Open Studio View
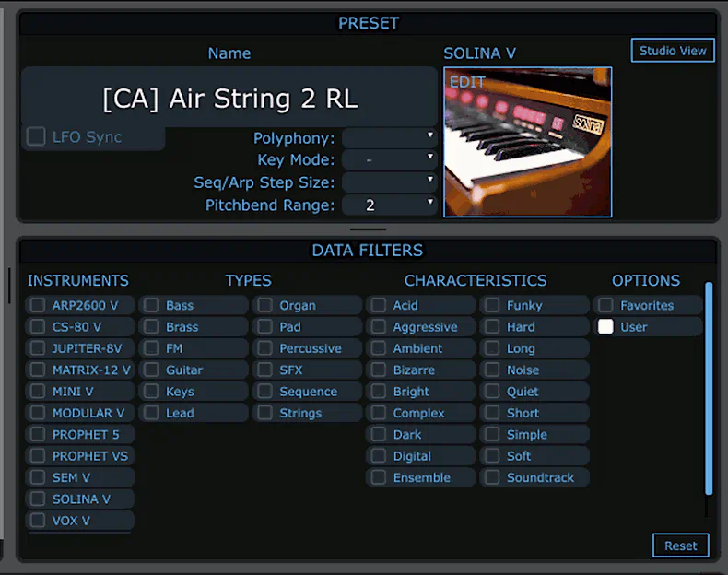This screenshot has width=728, height=575. (x=673, y=50)
